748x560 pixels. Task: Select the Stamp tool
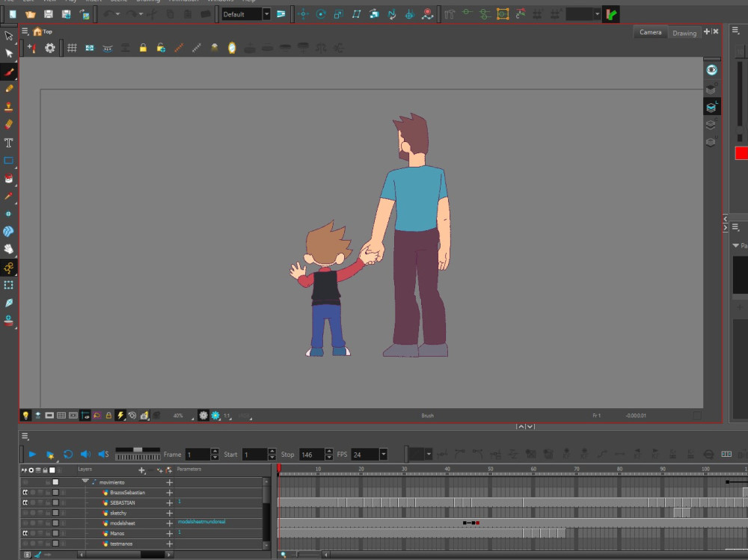(8, 106)
